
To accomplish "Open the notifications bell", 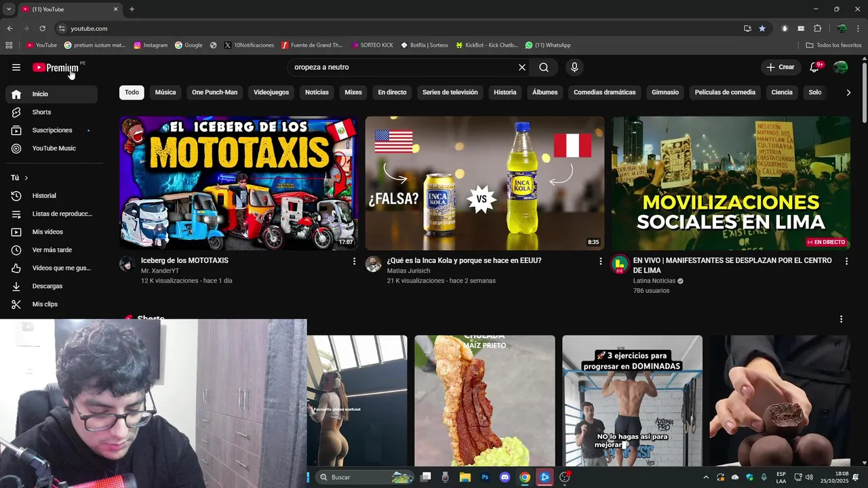I will (815, 67).
